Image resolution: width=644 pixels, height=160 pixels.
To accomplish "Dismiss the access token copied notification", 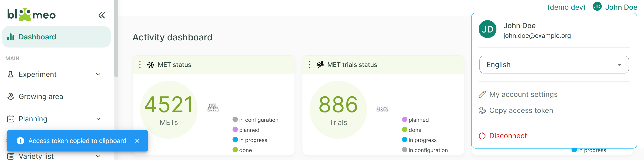I will pyautogui.click(x=137, y=141).
